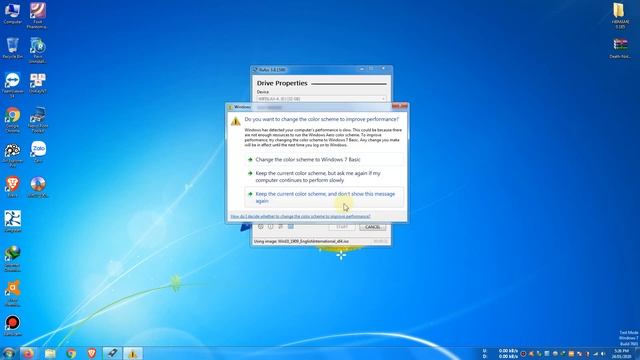
Task: Switch to Rufus in the taskbar
Action: point(112,353)
